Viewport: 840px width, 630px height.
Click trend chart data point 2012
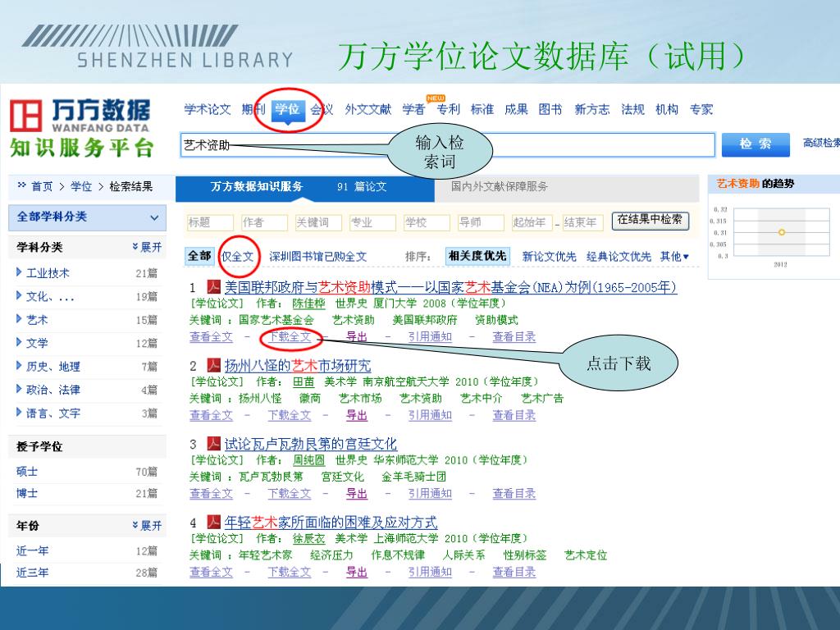tap(782, 232)
